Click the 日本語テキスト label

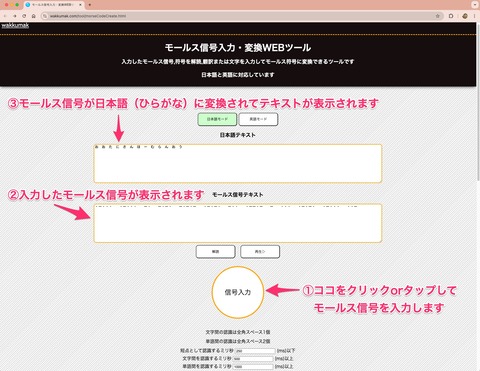pyautogui.click(x=238, y=135)
